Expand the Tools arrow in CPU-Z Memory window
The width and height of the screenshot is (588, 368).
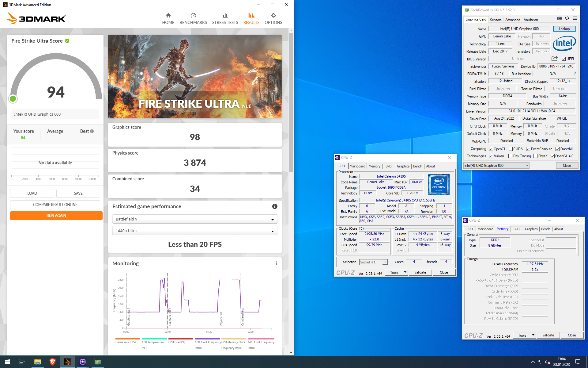point(533,335)
